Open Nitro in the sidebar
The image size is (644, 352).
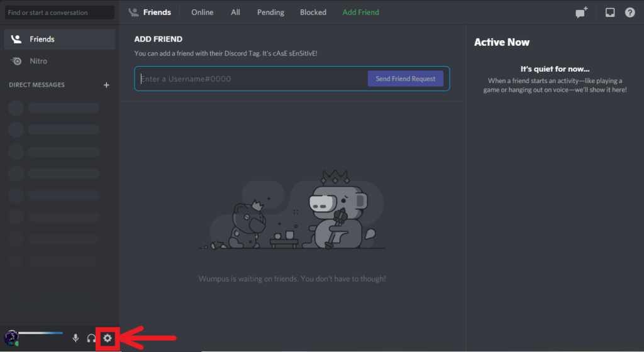point(60,61)
